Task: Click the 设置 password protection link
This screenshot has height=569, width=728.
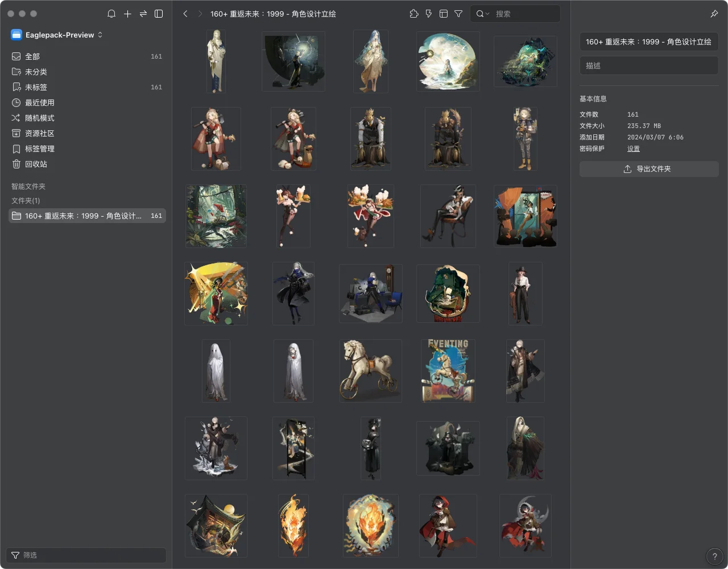Action: 634,149
